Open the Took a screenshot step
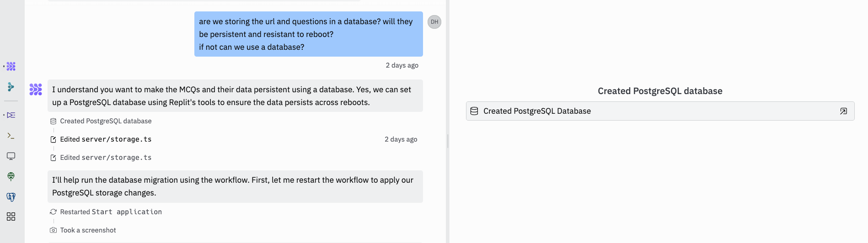The image size is (868, 243). click(x=88, y=230)
